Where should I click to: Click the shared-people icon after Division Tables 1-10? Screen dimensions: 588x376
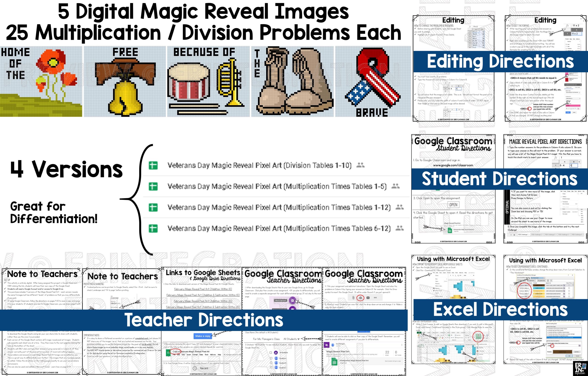click(x=360, y=165)
